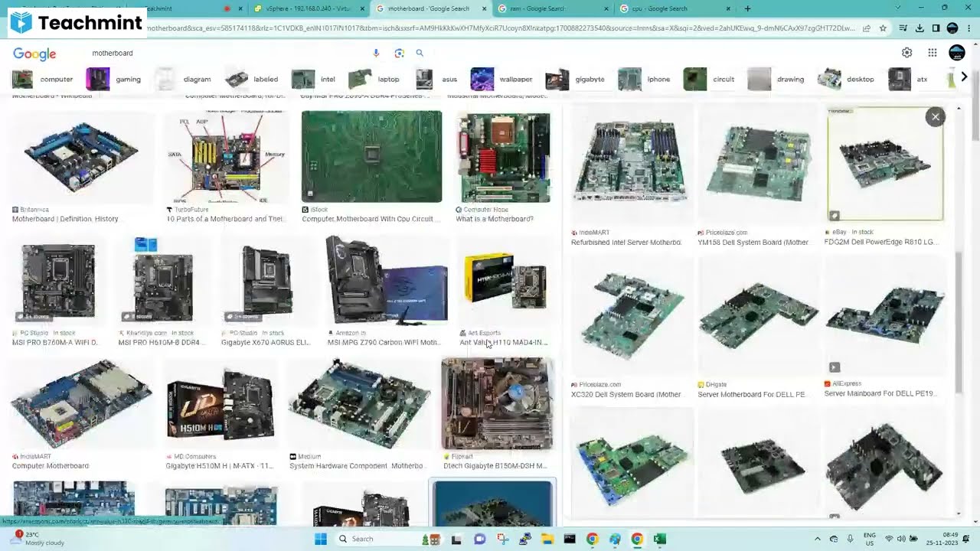Click the magnifier search icon

420,53
